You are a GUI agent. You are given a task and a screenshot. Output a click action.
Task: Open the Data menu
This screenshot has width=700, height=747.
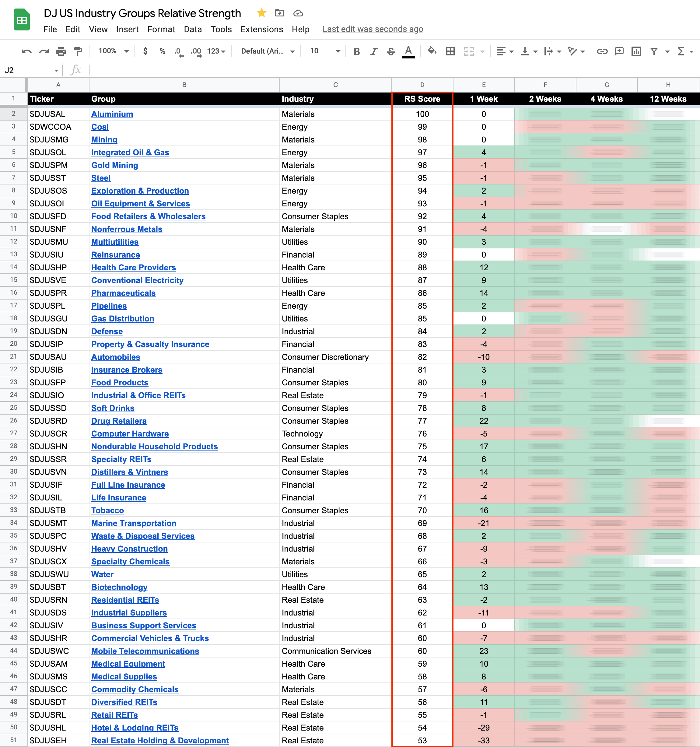click(x=193, y=29)
